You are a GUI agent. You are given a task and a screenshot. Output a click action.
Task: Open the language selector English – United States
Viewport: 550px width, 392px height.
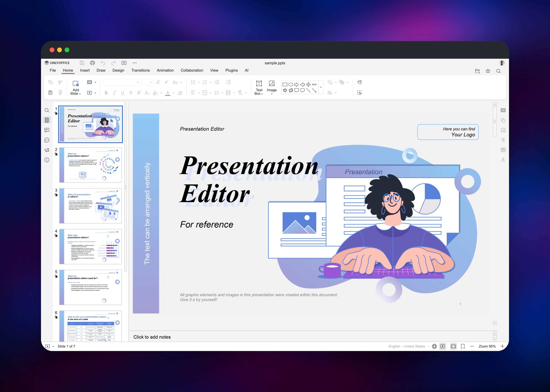409,346
